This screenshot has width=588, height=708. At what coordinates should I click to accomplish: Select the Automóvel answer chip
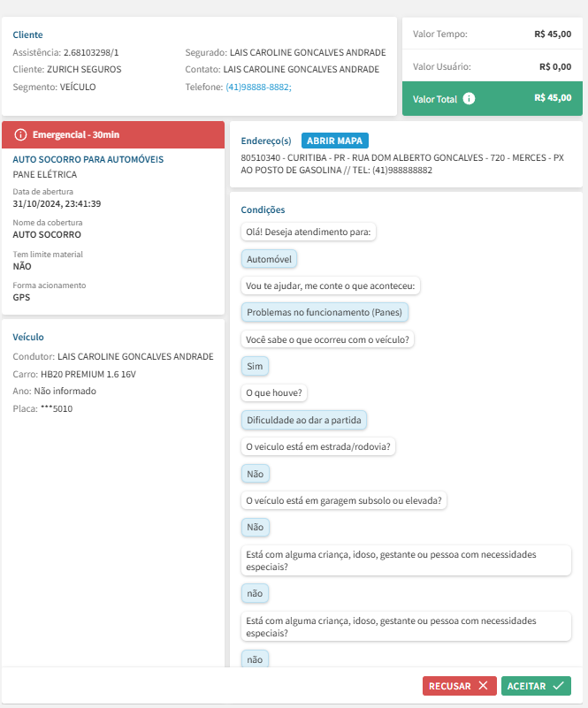(270, 259)
